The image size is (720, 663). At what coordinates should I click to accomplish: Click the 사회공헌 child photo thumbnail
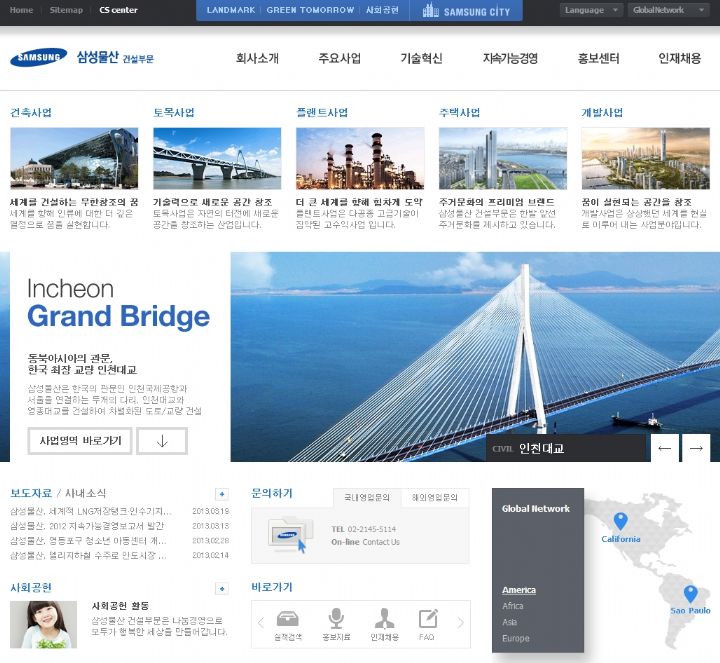44,624
